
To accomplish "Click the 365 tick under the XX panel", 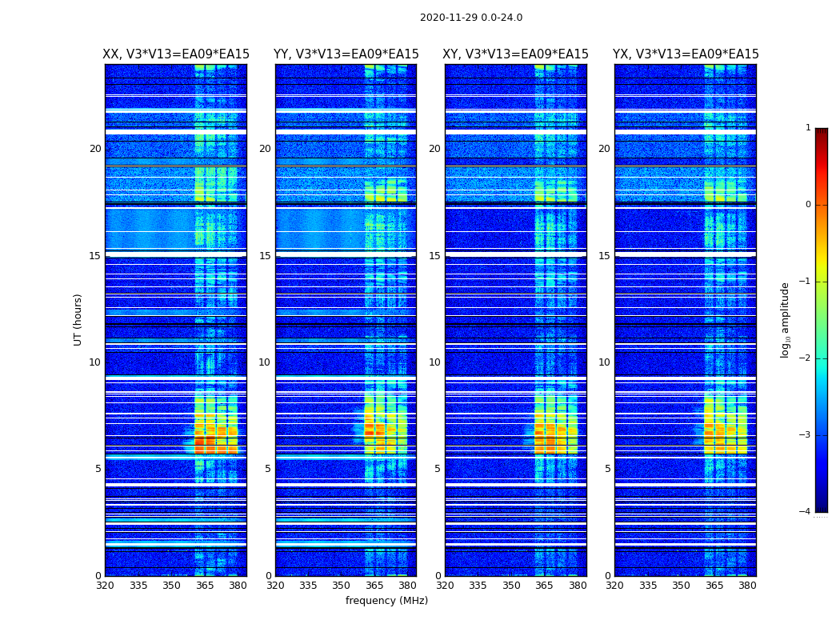I will [x=205, y=586].
